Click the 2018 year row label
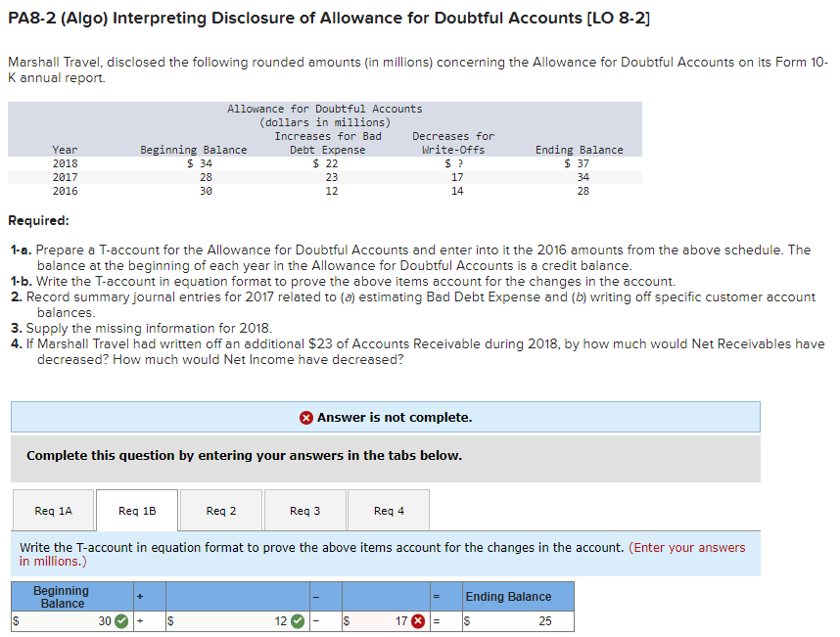840x637 pixels. (65, 163)
